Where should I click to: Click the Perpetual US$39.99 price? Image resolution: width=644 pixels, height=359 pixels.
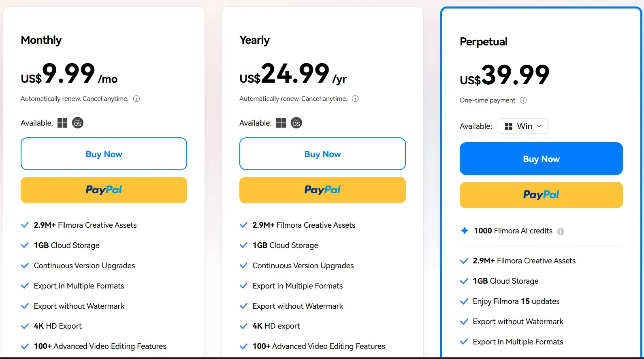click(505, 76)
